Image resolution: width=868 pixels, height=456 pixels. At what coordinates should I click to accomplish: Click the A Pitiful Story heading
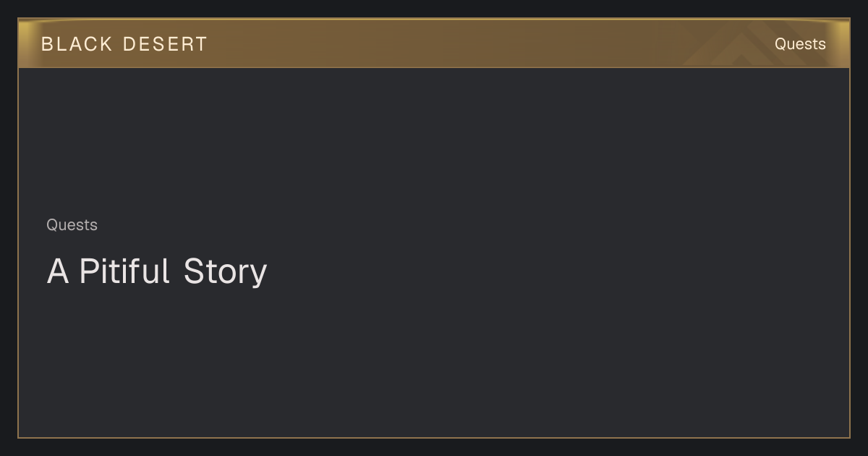pyautogui.click(x=157, y=271)
